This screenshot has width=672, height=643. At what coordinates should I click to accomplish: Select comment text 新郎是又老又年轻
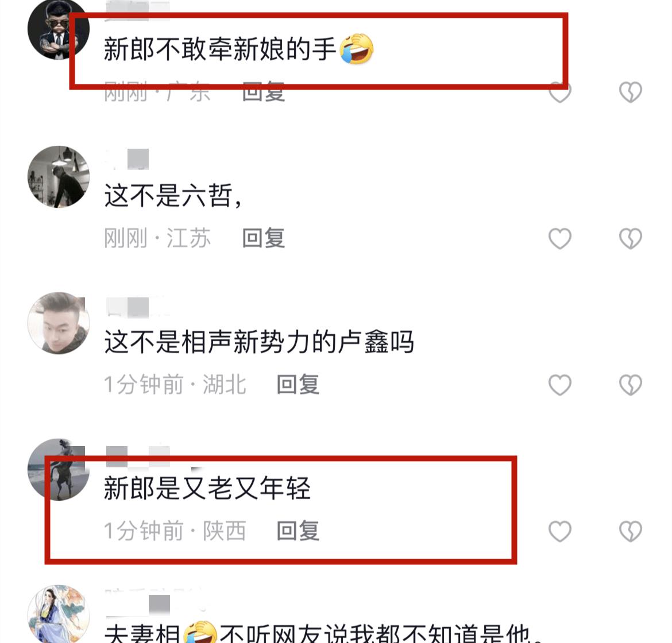click(207, 488)
